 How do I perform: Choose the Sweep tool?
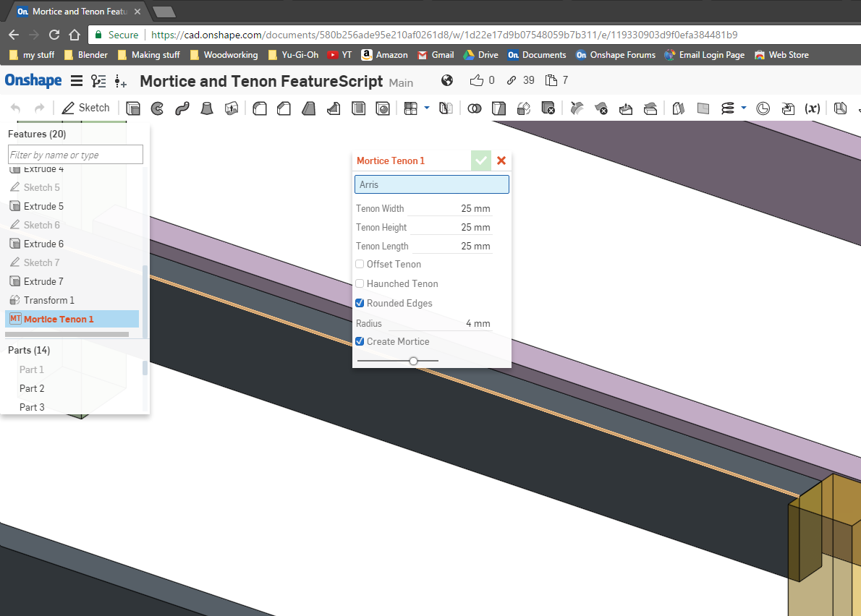coord(182,108)
